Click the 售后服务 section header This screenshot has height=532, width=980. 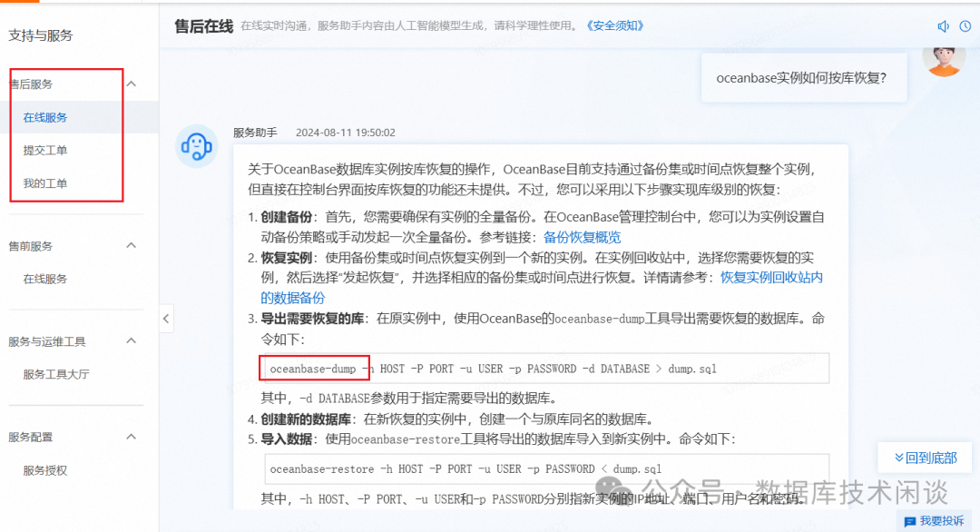click(31, 84)
